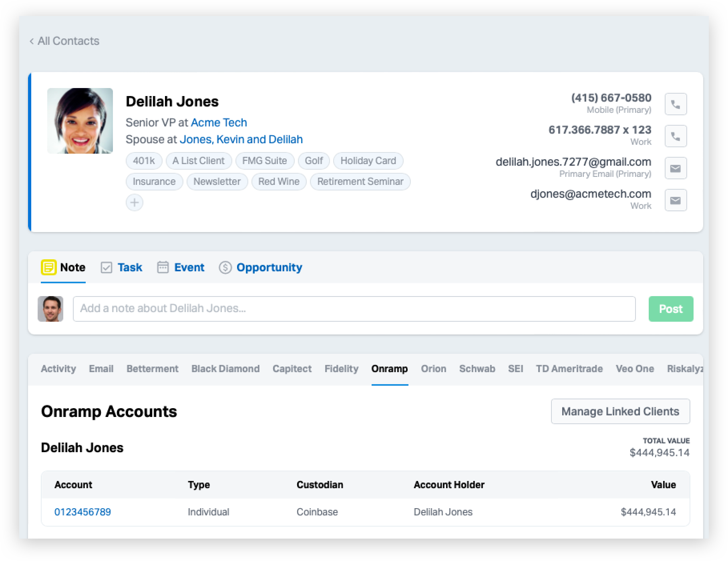The width and height of the screenshot is (728, 561).
Task: Open the SEI tab
Action: (x=516, y=369)
